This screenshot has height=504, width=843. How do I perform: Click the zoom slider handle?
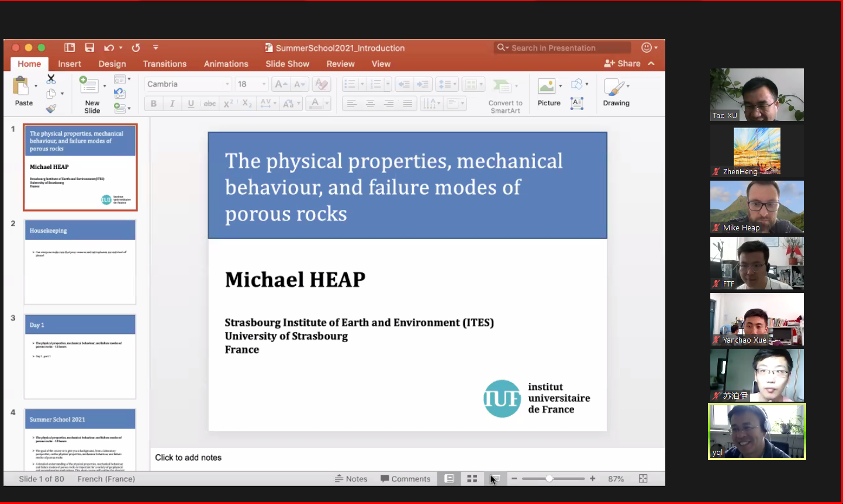pyautogui.click(x=549, y=479)
